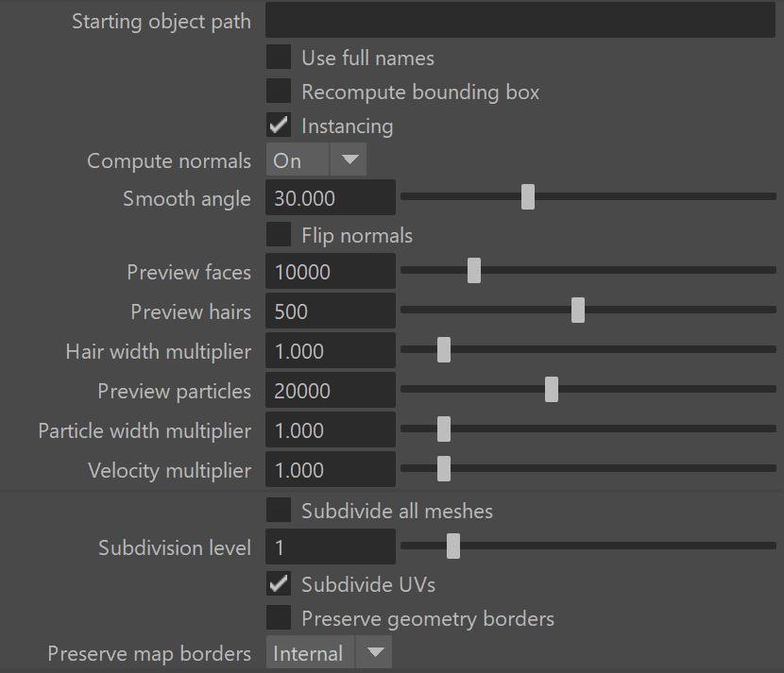Enable Preserve geometry borders checkbox
Viewport: 784px width, 673px height.
tap(279, 617)
